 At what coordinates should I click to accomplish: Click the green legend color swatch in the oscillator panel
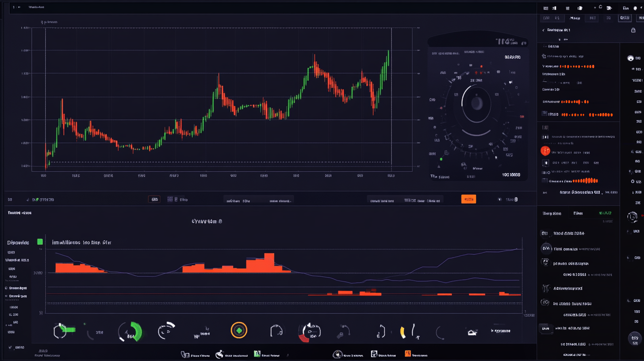point(40,242)
